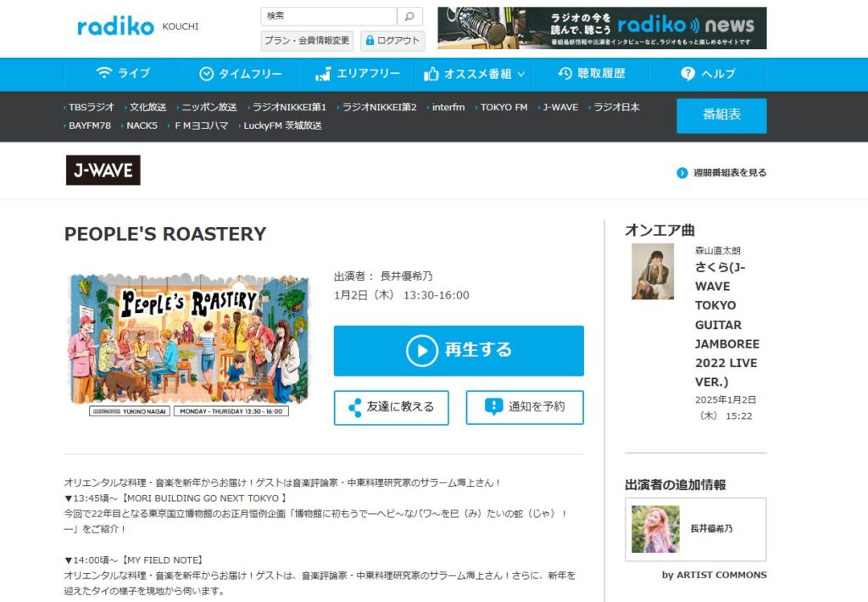The image size is (868, 602).
Task: Click the オンエア曲 heading
Action: coord(659,230)
